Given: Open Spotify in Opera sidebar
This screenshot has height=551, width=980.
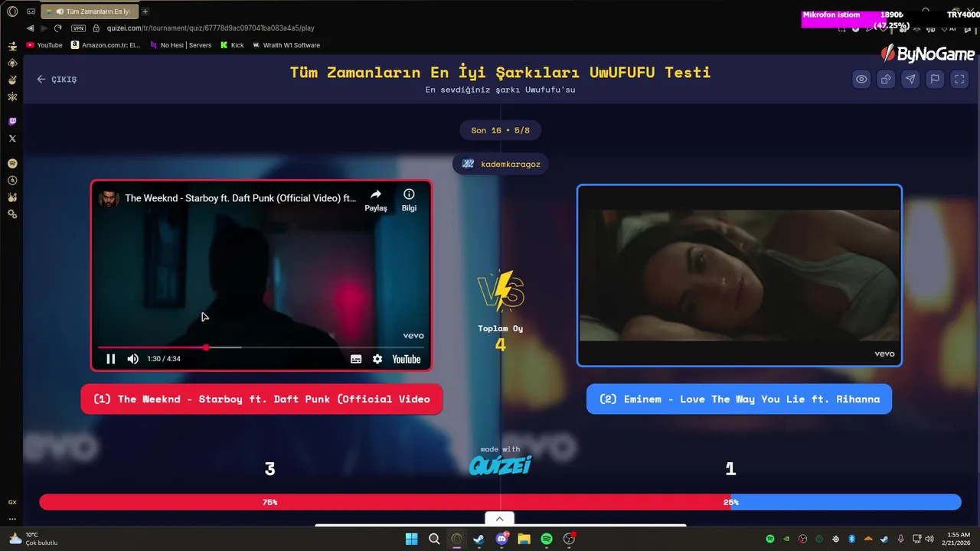Looking at the screenshot, I should pos(12,164).
